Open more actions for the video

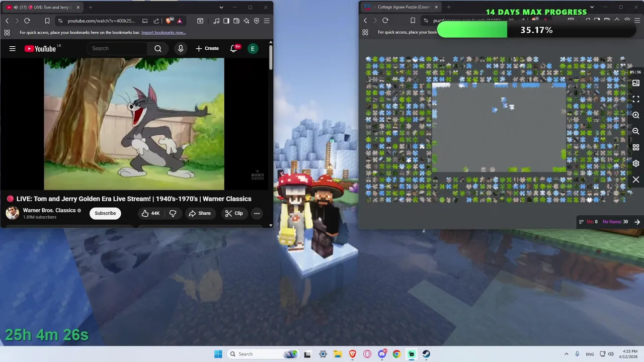[257, 213]
